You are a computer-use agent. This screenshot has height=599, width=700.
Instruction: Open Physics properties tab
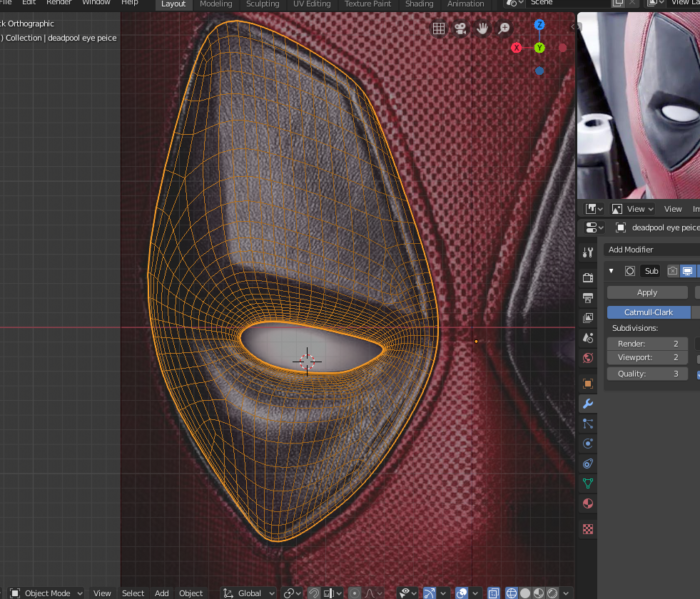[588, 444]
